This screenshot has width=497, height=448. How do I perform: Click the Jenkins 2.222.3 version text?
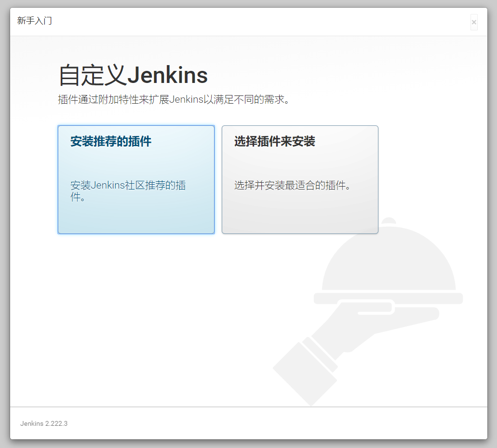[x=44, y=423]
